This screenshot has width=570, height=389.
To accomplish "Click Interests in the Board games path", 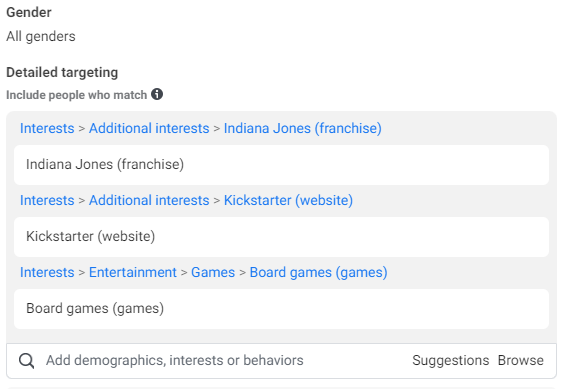I will (47, 272).
